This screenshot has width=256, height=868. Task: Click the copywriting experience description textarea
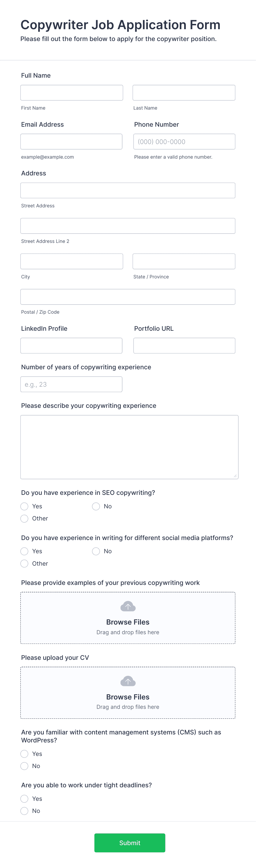coord(129,446)
